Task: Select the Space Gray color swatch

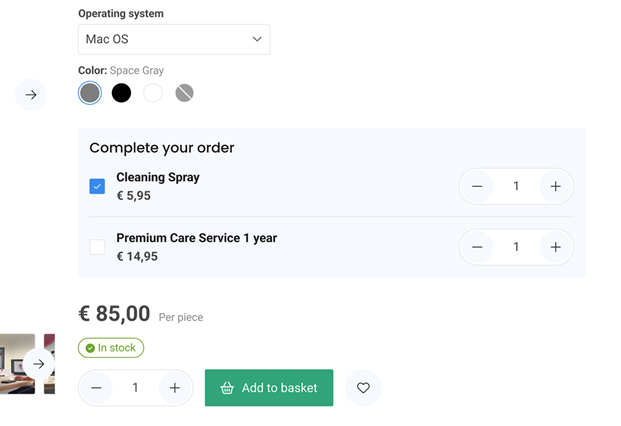Action: 90,93
